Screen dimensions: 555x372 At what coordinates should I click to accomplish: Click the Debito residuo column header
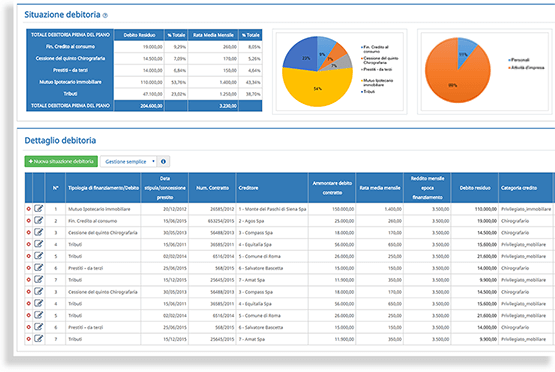point(475,188)
